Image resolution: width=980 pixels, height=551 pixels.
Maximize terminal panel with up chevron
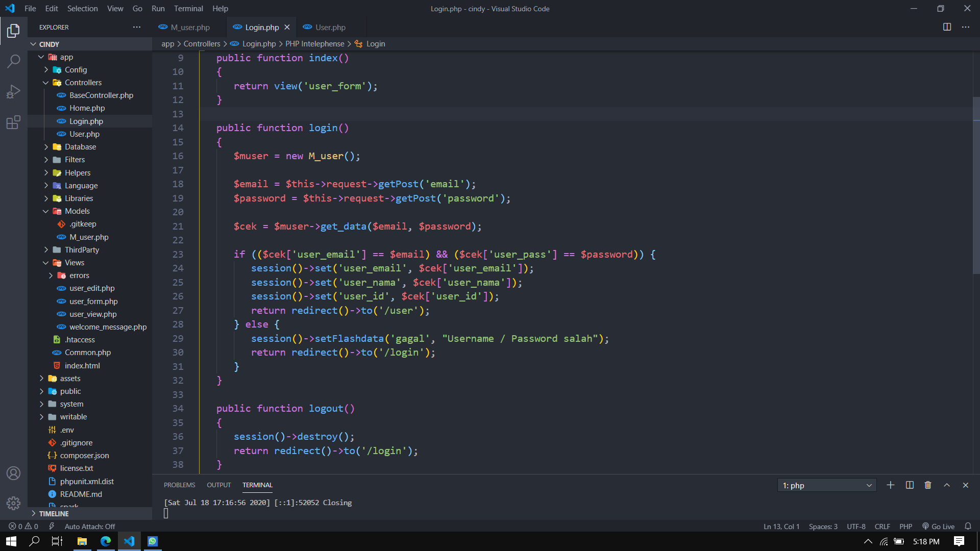pyautogui.click(x=947, y=485)
